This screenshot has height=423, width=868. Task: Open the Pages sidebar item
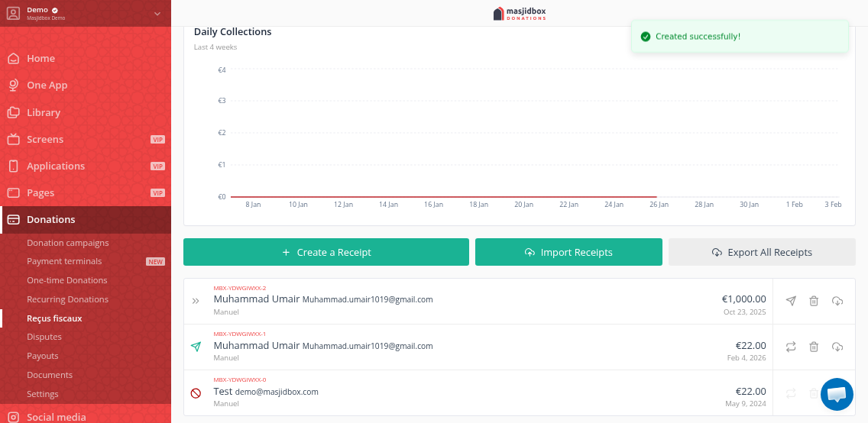click(86, 193)
